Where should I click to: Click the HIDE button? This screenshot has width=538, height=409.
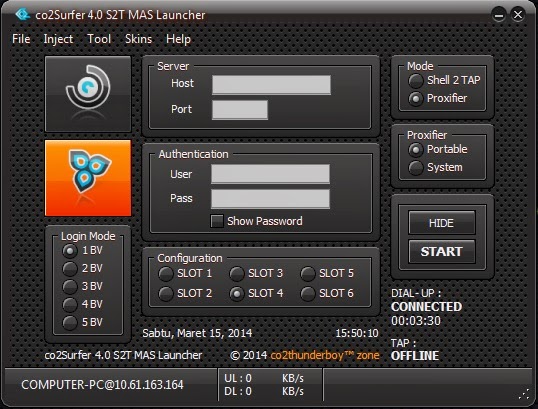tap(442, 223)
